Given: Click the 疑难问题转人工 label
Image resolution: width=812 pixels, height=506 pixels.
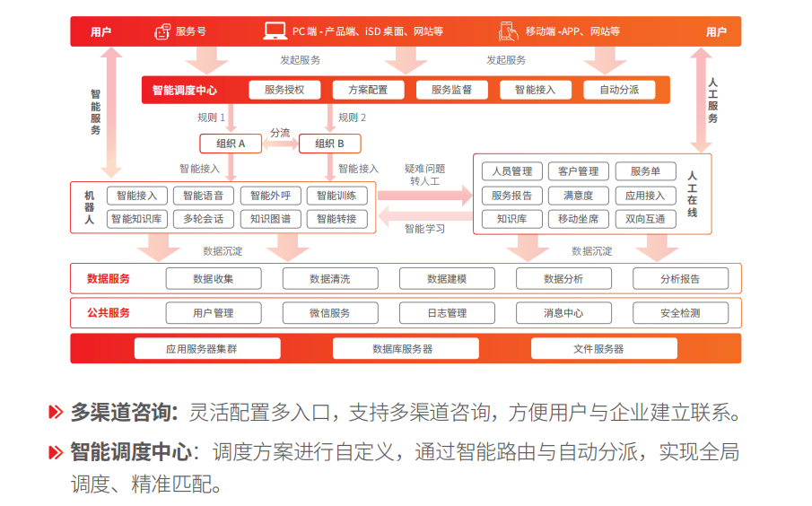Looking at the screenshot, I should coord(425,175).
